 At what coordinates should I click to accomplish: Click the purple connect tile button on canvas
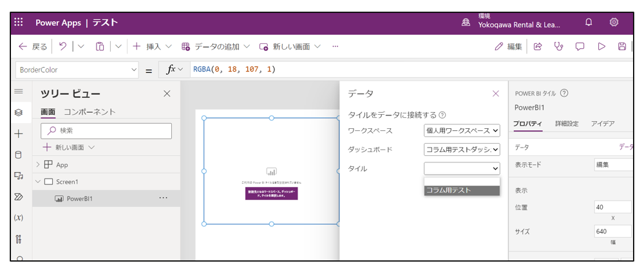click(x=271, y=193)
